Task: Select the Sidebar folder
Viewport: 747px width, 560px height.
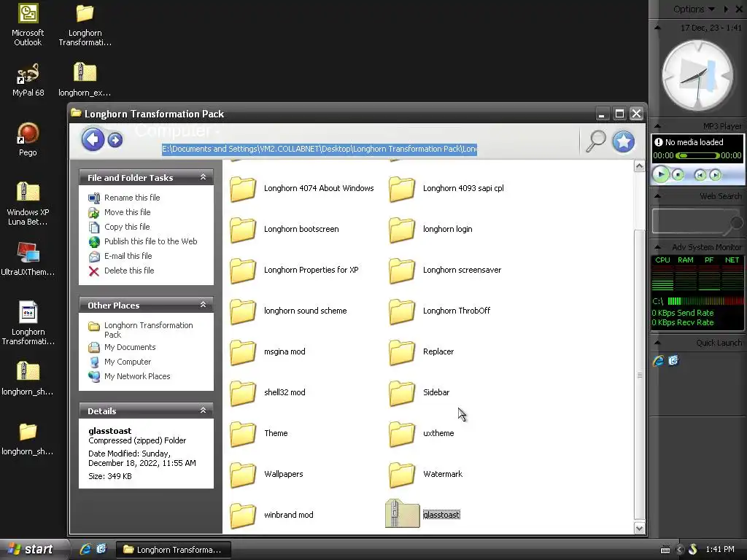Action: pos(419,393)
